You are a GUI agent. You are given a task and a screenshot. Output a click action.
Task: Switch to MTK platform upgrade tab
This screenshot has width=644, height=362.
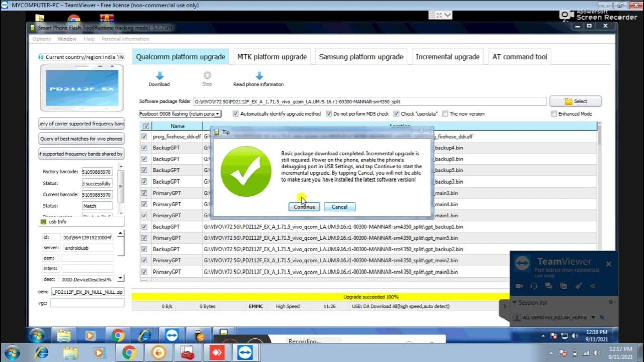[x=272, y=57]
